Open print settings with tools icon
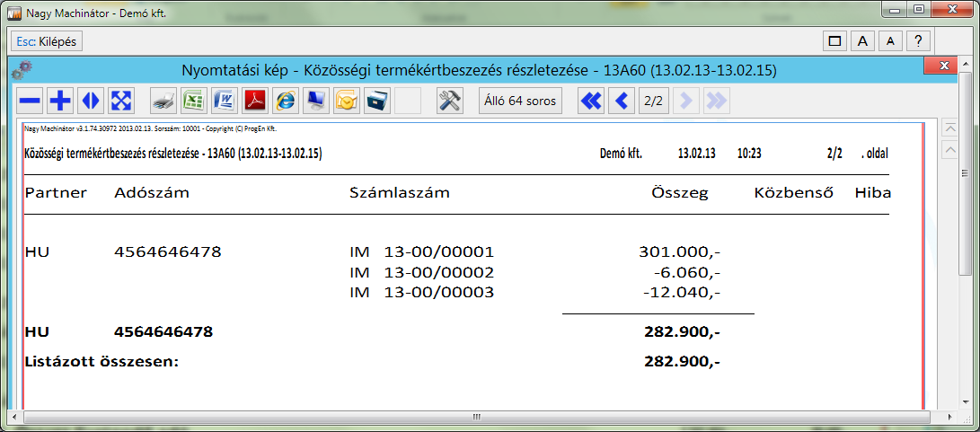The height and width of the screenshot is (432, 980). click(x=450, y=101)
